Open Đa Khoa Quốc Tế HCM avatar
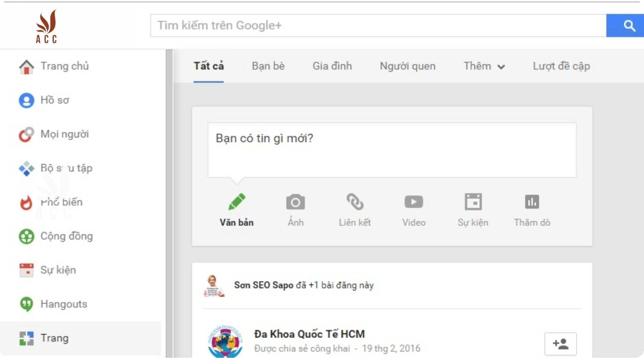Screen dimensions: 644x358 point(225,342)
